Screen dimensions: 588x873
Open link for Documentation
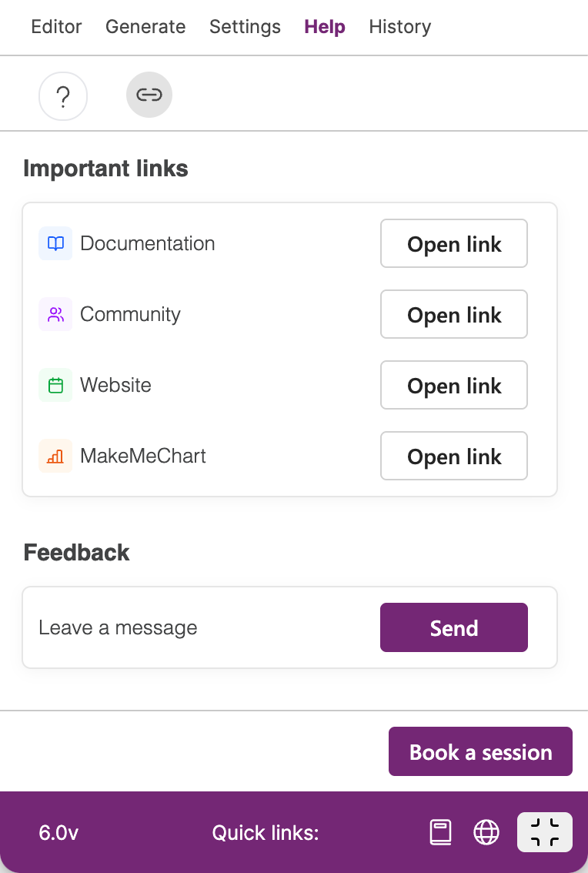(x=454, y=243)
